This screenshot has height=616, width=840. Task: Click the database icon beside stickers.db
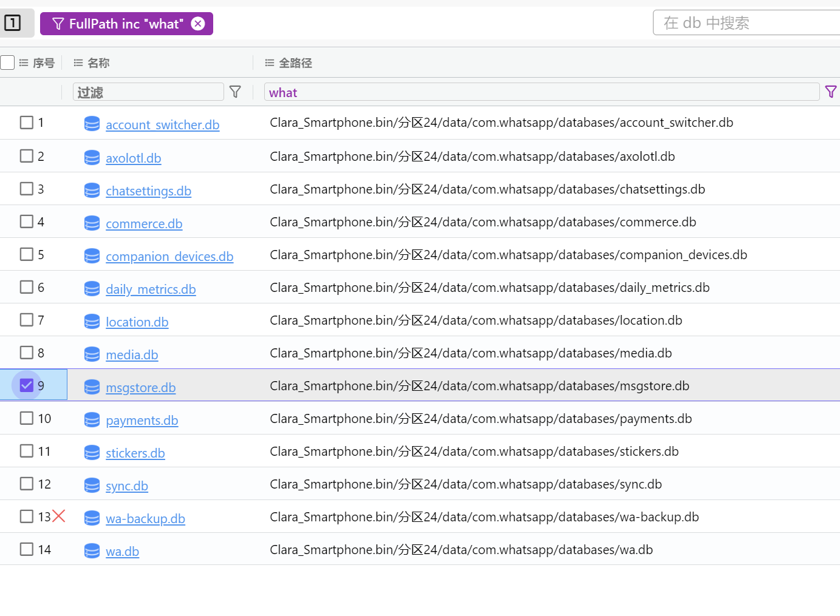[92, 452]
